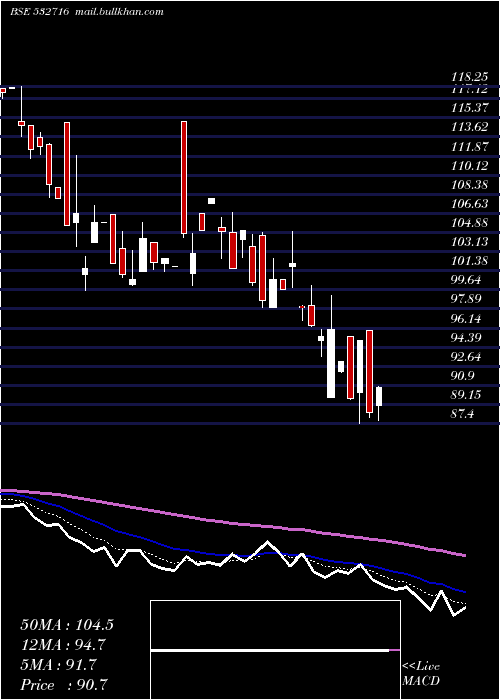Select the 101.38 price axis label

pyautogui.click(x=470, y=261)
